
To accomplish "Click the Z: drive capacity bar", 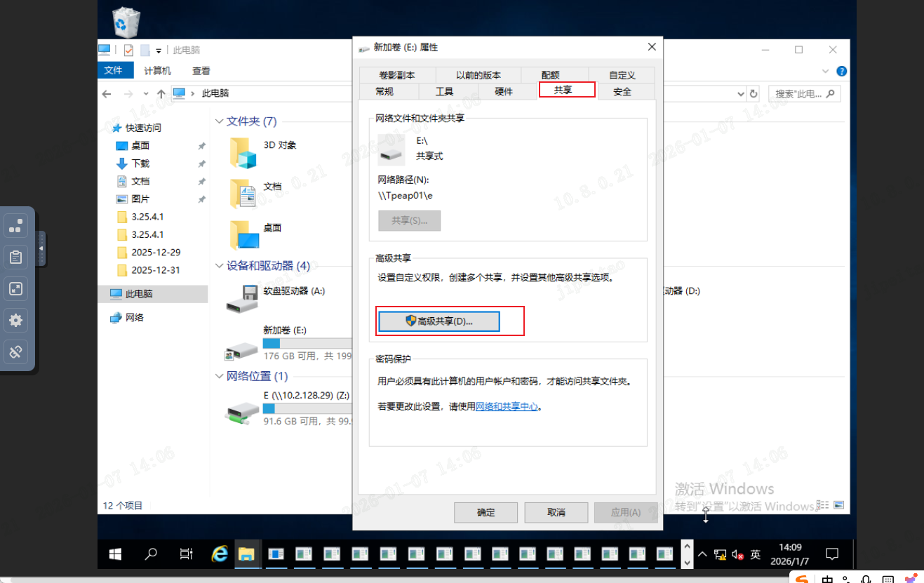I will coord(307,408).
